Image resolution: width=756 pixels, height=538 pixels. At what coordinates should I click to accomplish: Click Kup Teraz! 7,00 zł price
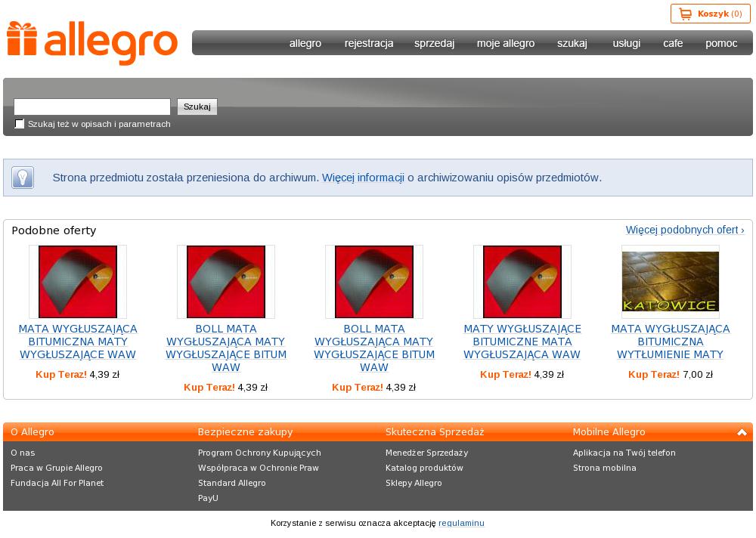(670, 375)
